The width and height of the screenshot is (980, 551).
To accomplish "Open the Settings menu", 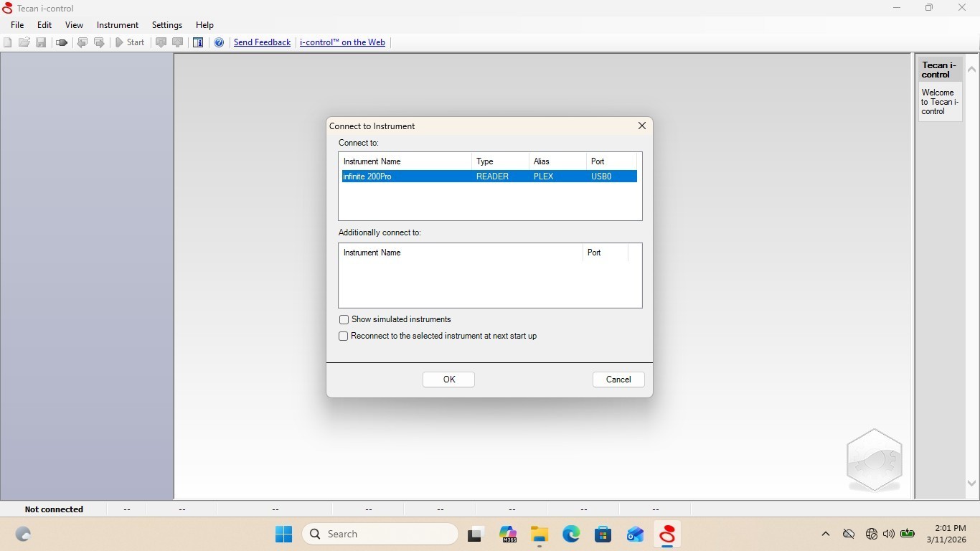I will click(x=167, y=24).
